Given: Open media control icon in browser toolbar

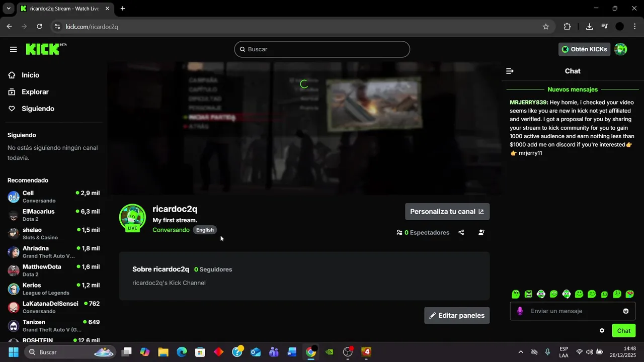Looking at the screenshot, I should click(605, 27).
